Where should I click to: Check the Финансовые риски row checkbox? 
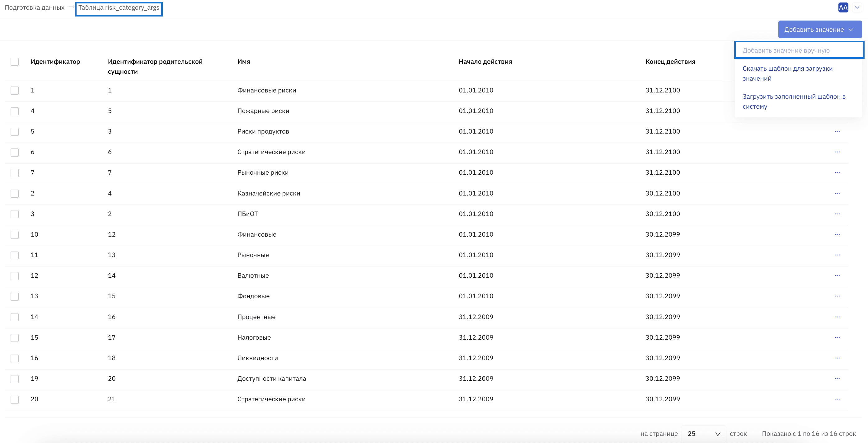click(x=15, y=90)
